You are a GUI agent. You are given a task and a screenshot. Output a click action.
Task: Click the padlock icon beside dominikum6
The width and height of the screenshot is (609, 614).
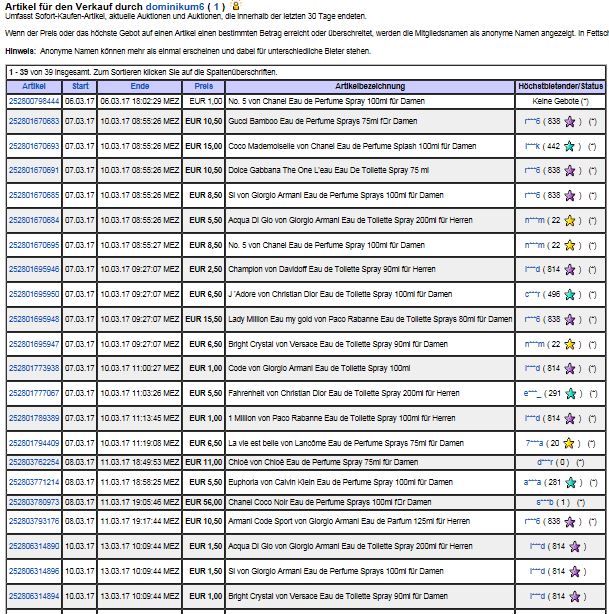(x=236, y=5)
